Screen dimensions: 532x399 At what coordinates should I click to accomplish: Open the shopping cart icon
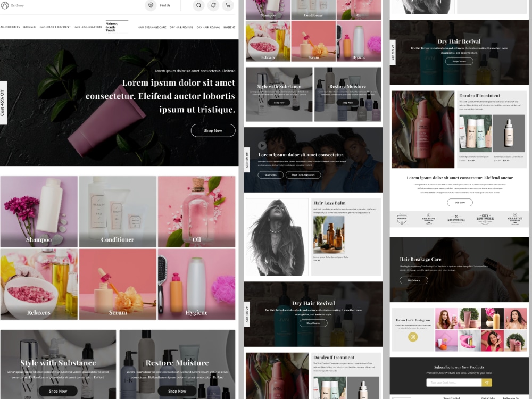click(x=228, y=5)
